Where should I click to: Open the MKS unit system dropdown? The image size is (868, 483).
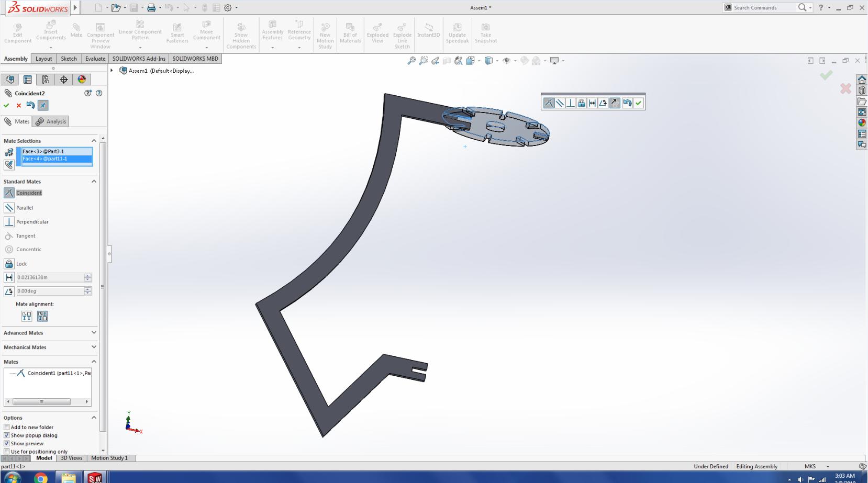[828, 466]
